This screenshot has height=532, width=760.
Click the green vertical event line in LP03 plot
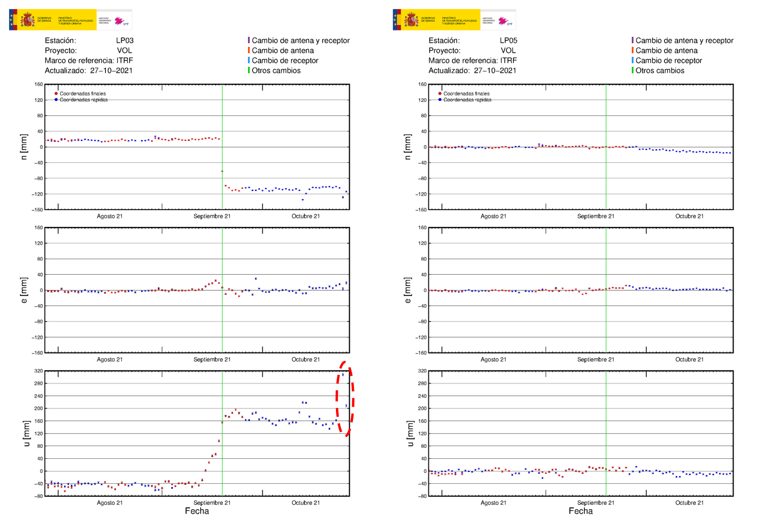click(x=222, y=147)
